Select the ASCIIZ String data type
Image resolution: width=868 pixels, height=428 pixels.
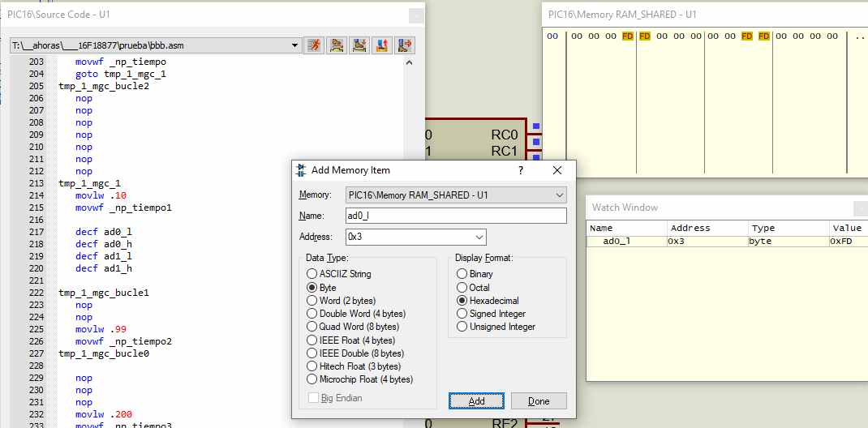pos(339,274)
